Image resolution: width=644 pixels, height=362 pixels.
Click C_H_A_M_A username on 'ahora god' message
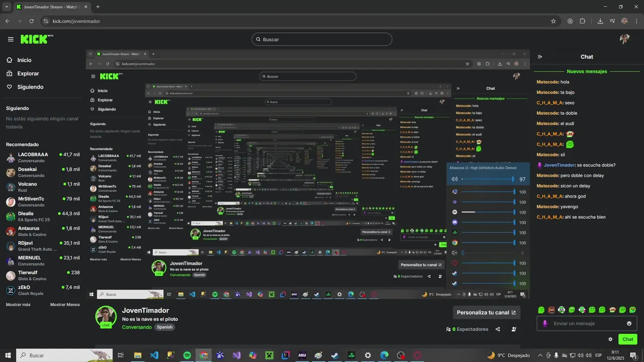549,196
